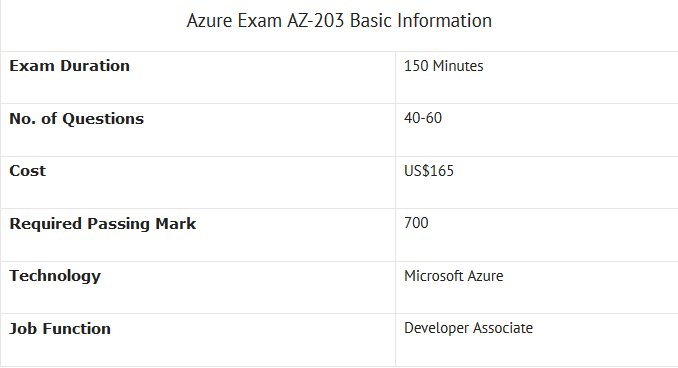Screen dimensions: 678x368
Task: Click the word Duration in first row
Action: click(x=95, y=66)
